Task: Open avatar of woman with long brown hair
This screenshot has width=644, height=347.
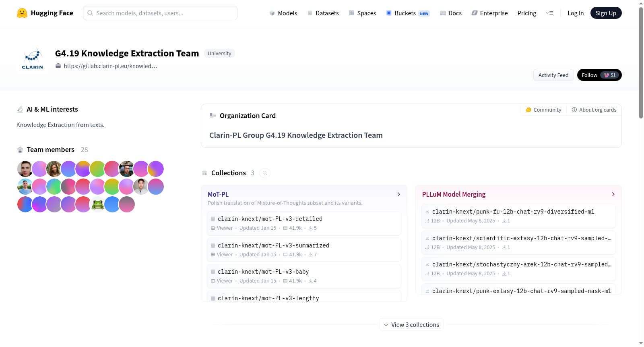Action: (x=54, y=169)
